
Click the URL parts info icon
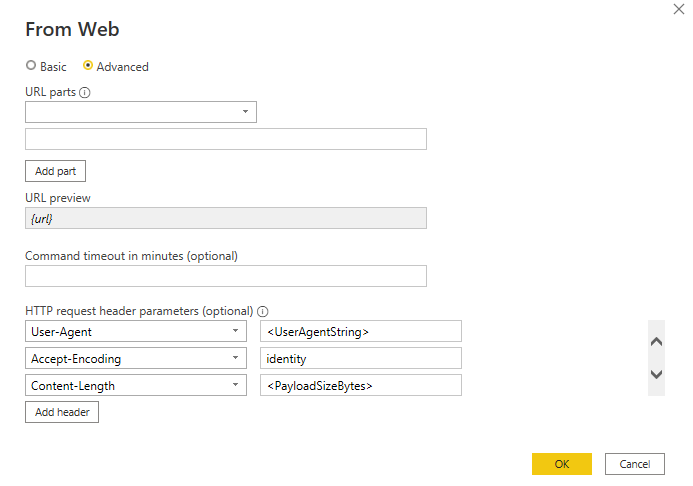pos(85,92)
